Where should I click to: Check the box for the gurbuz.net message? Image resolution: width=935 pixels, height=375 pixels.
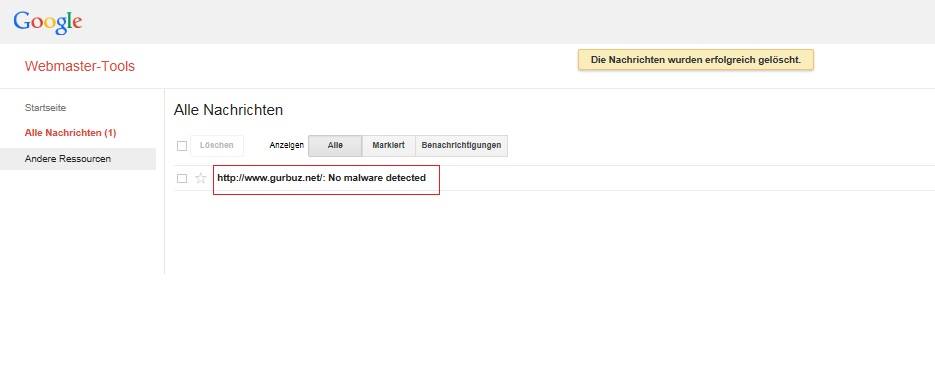tap(182, 178)
